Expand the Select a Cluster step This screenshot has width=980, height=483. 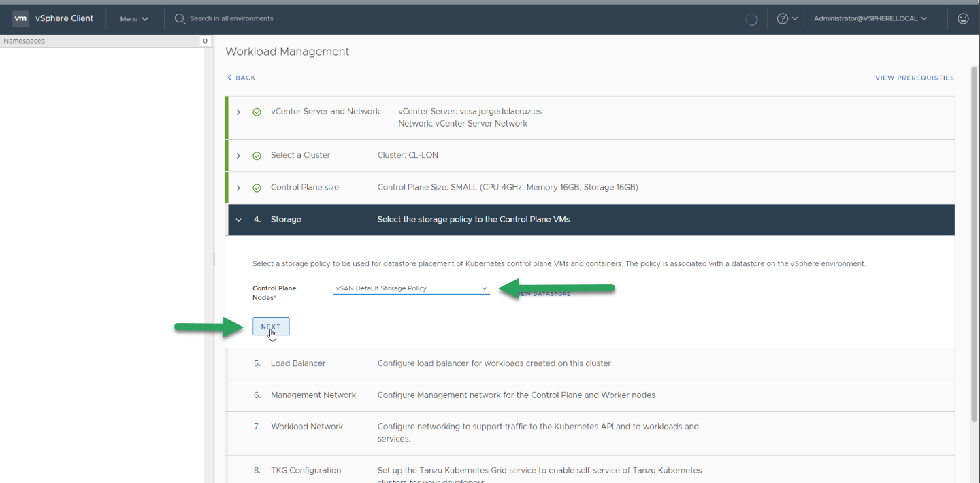coord(238,156)
